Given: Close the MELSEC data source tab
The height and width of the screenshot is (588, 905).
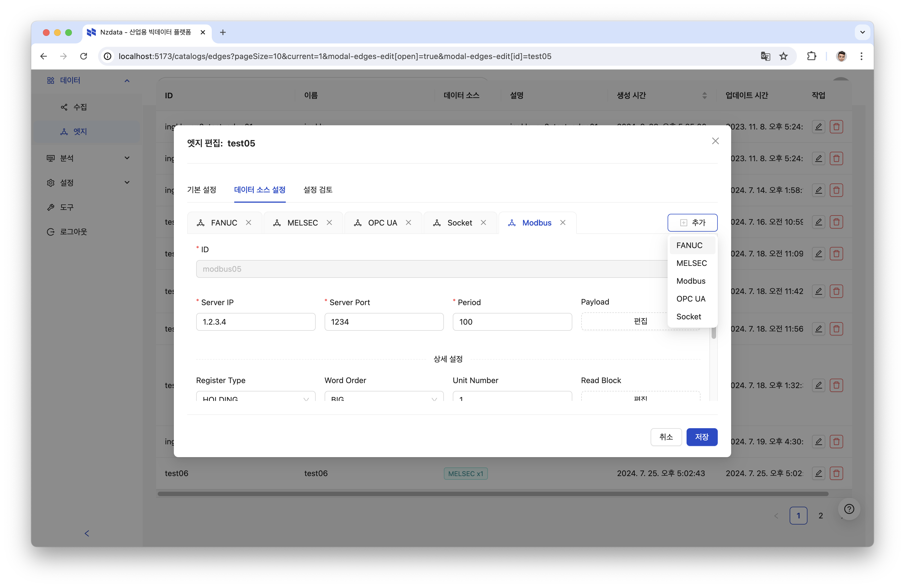Looking at the screenshot, I should [329, 223].
